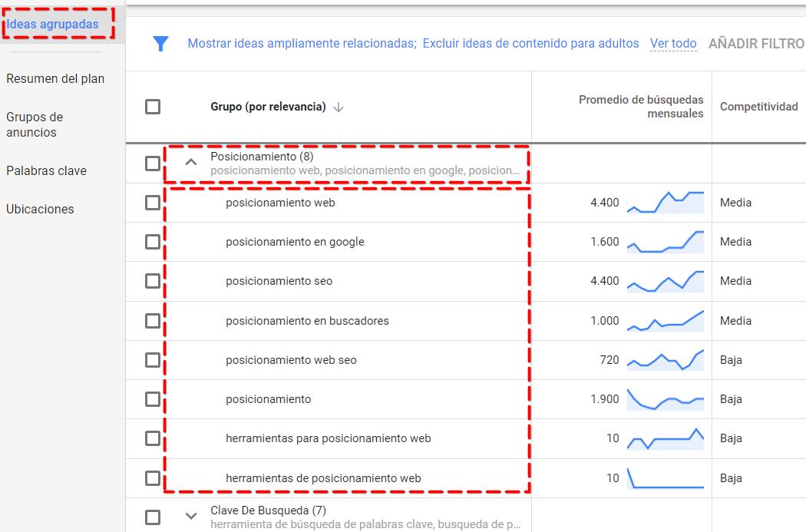Screen dimensions: 806x532
Task: Click the trend chart for herramientas de posicionamiento web
Action: [665, 478]
